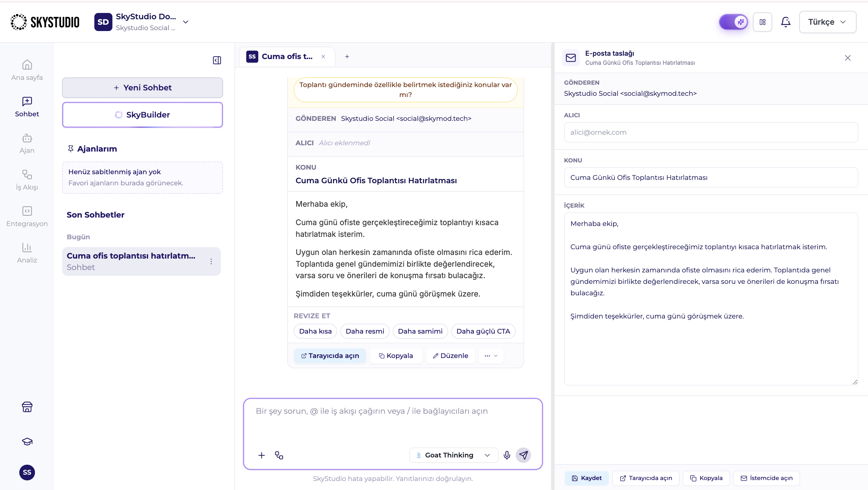
Task: Collapse the chat sidebar panel
Action: point(217,60)
